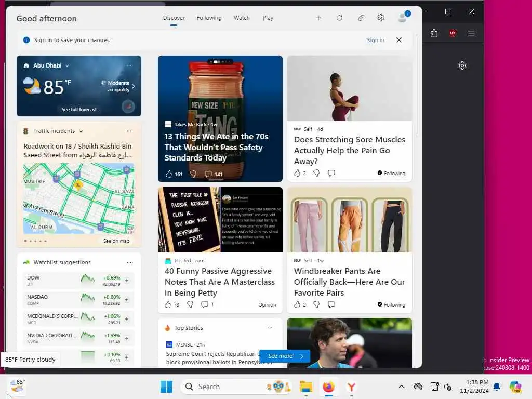Image resolution: width=532 pixels, height=399 pixels.
Task: Expand the Abu Dhabi location dropdown
Action: coord(67,65)
